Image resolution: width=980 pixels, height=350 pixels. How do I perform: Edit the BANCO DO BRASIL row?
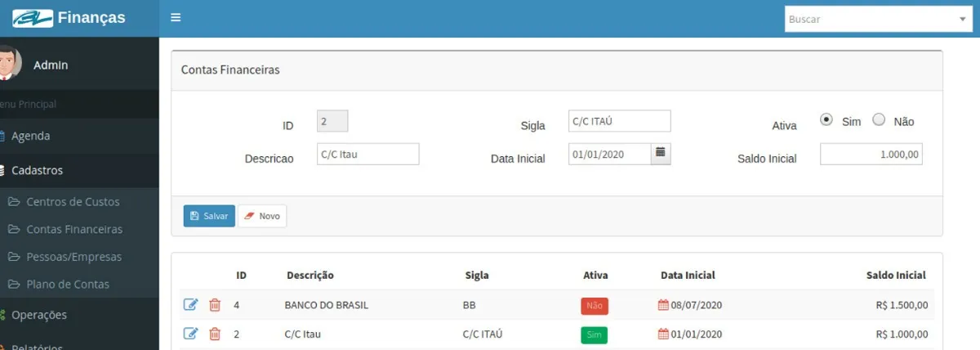coord(190,305)
